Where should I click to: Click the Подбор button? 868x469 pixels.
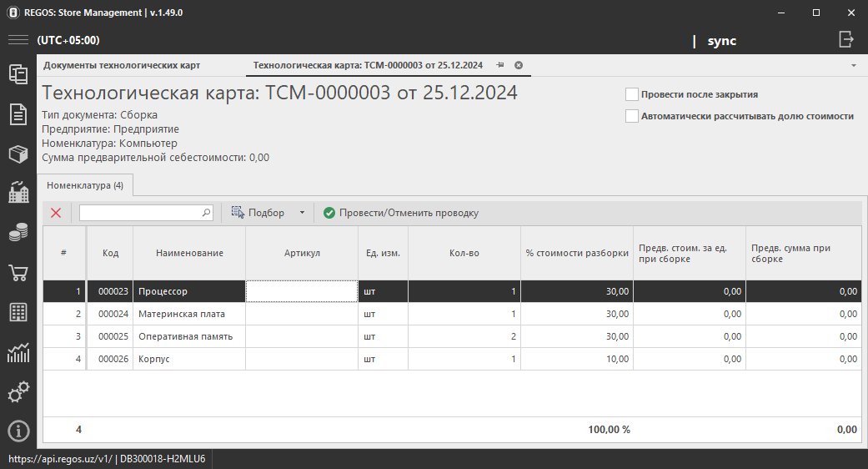(x=258, y=213)
